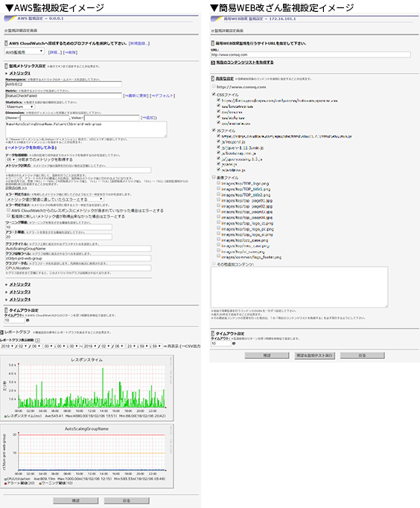The image size is (420, 508).
Task: Click the デフォルト link beside Metric field
Action: tap(162, 96)
